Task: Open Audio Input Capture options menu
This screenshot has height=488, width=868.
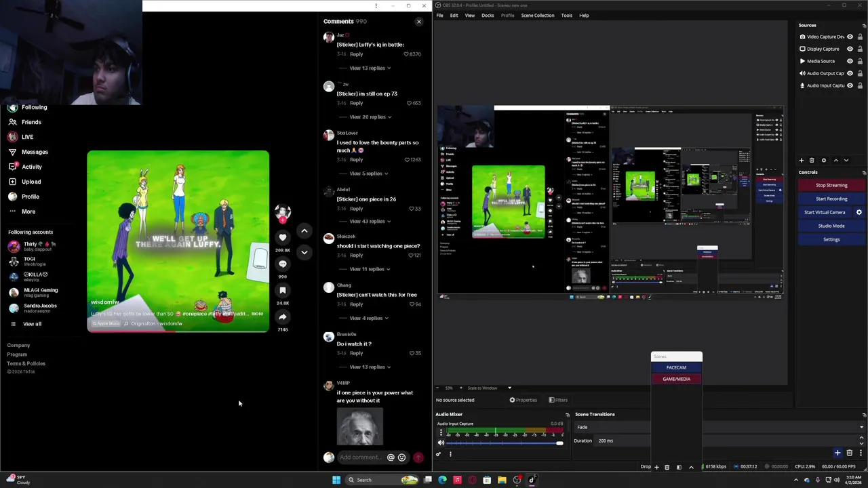Action: coord(441,432)
